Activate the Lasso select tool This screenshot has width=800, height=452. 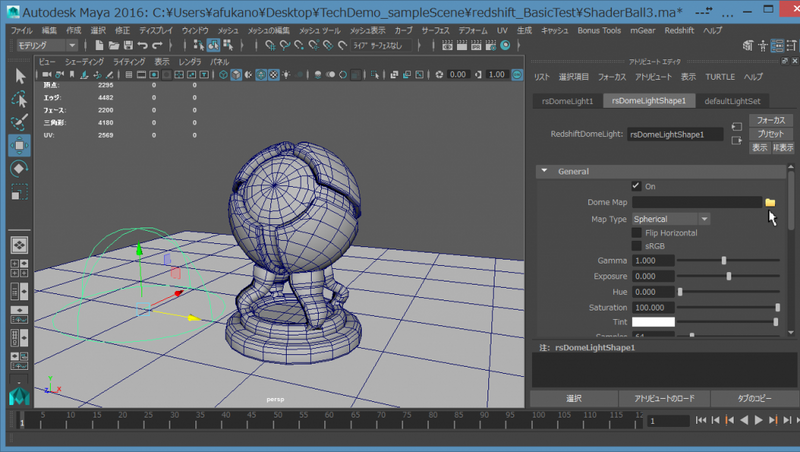tap(19, 99)
